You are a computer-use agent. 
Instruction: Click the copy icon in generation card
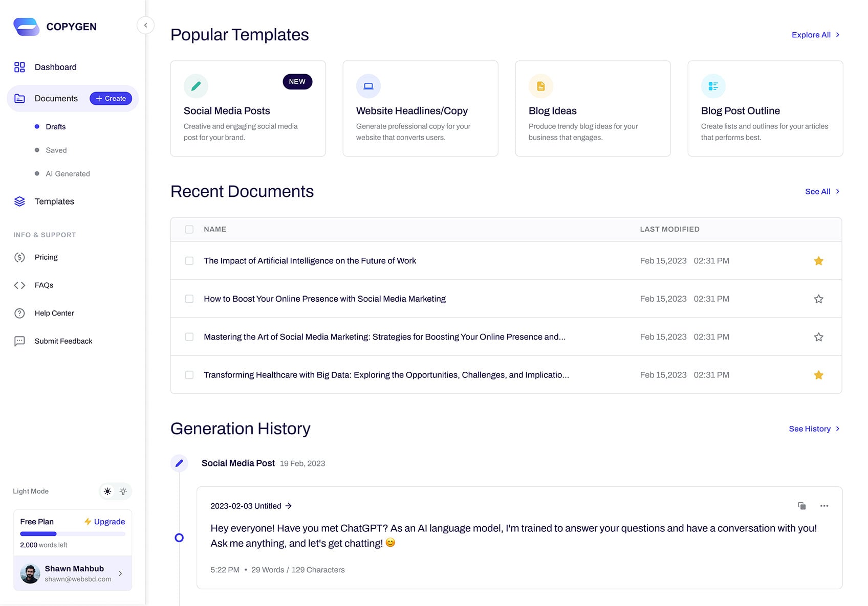(x=801, y=506)
